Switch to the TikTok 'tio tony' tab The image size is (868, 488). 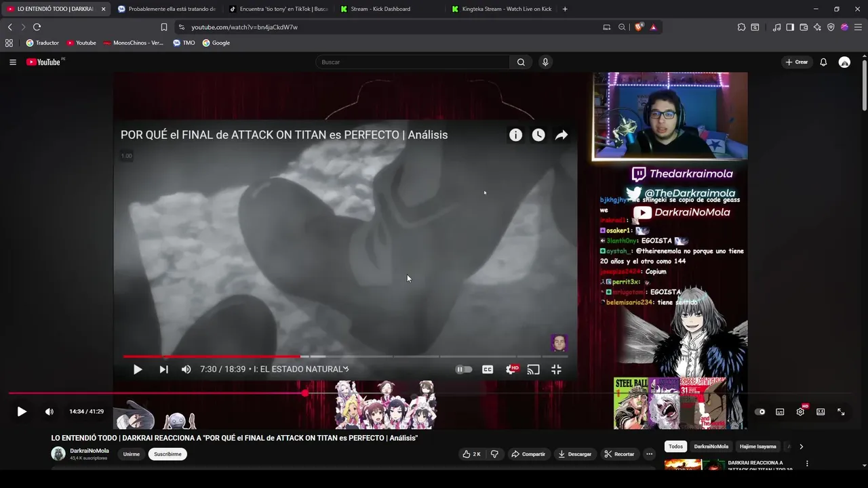[279, 9]
